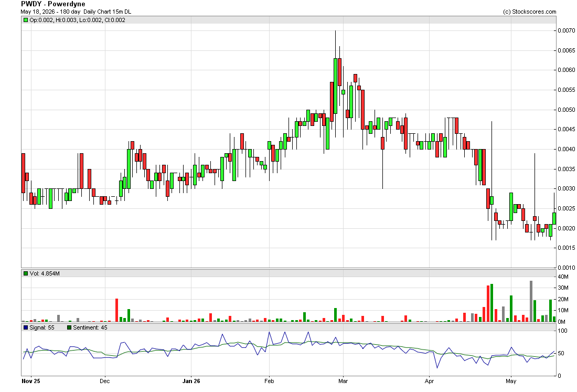This screenshot has width=577, height=392.
Task: Click the 0.0065 price axis label
Action: coord(566,50)
